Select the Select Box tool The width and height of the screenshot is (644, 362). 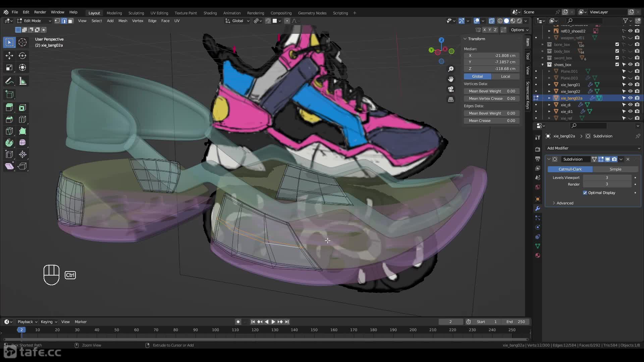9,42
